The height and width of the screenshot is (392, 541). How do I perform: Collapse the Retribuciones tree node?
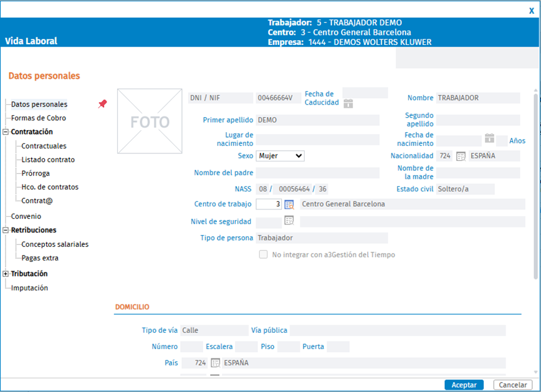[x=6, y=230]
